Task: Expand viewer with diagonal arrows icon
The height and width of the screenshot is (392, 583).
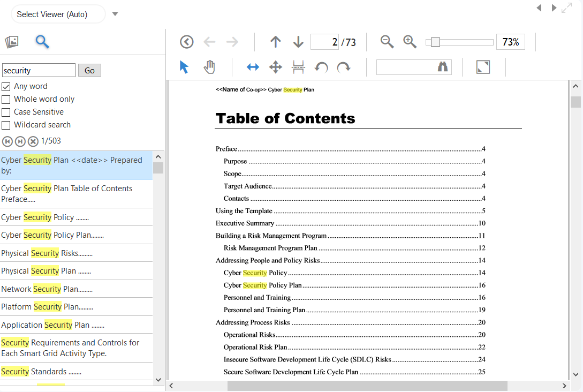Action: (566, 8)
